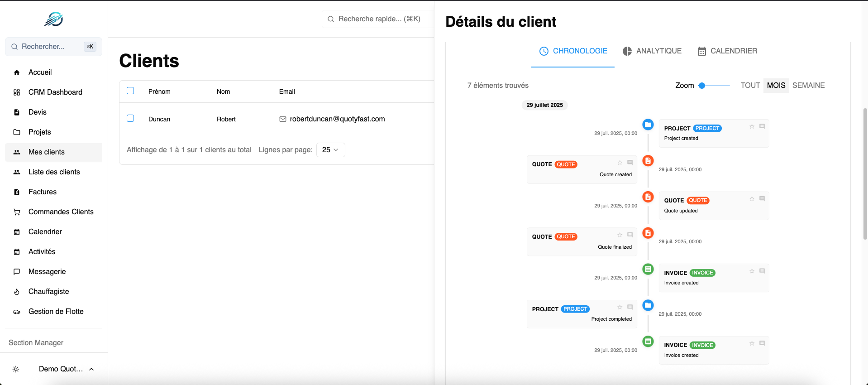The width and height of the screenshot is (868, 385).
Task: Click the app logo in sidebar
Action: click(53, 19)
